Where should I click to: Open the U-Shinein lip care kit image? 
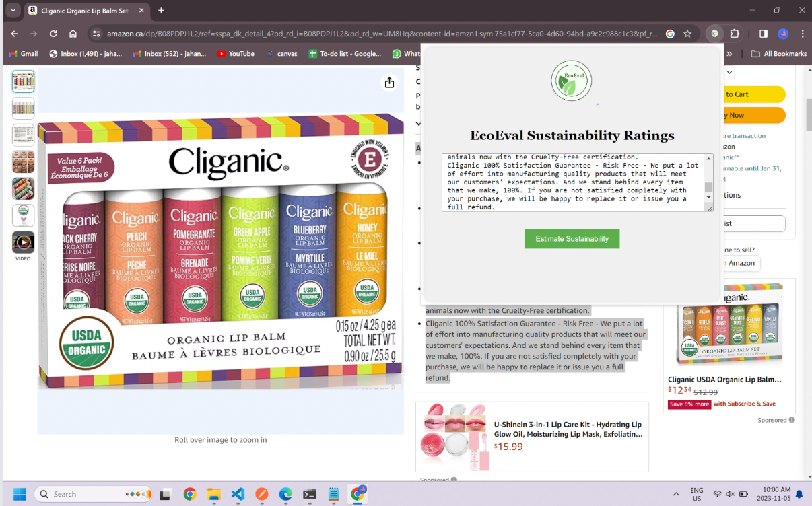point(454,437)
